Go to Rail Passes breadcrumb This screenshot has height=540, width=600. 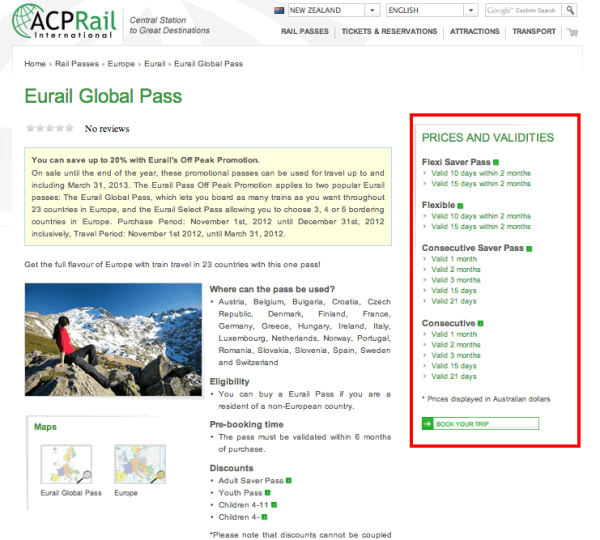pyautogui.click(x=77, y=64)
